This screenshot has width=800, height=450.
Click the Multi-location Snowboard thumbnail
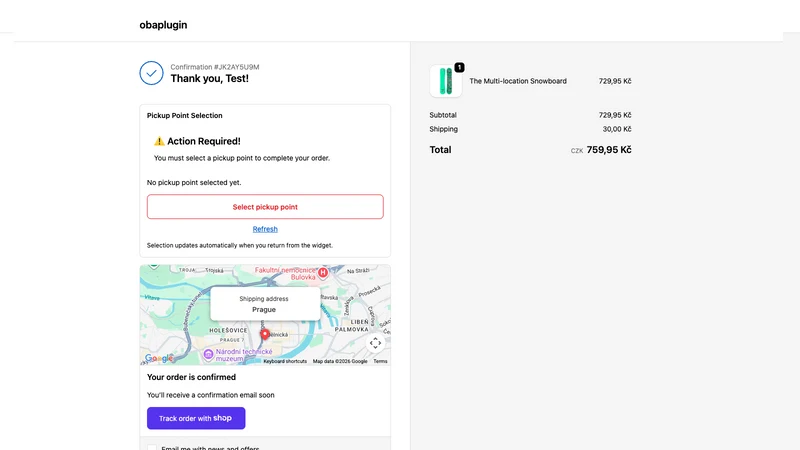tap(445, 81)
